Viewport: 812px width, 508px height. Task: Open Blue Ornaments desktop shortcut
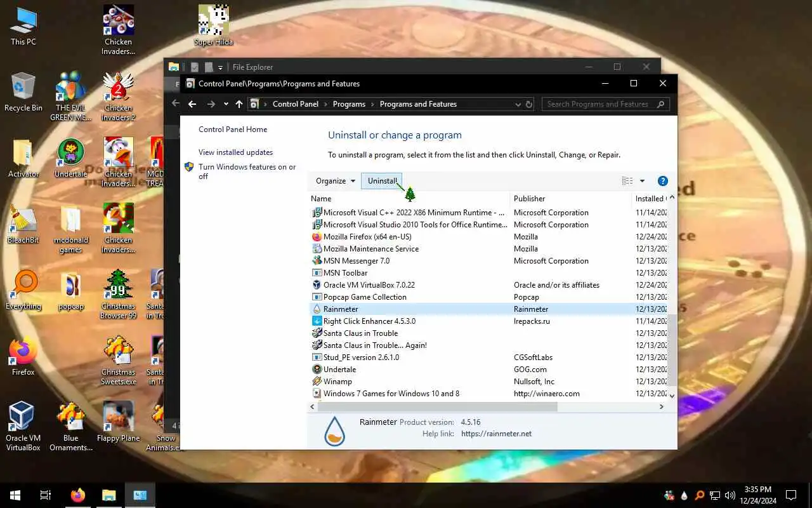pos(71,426)
